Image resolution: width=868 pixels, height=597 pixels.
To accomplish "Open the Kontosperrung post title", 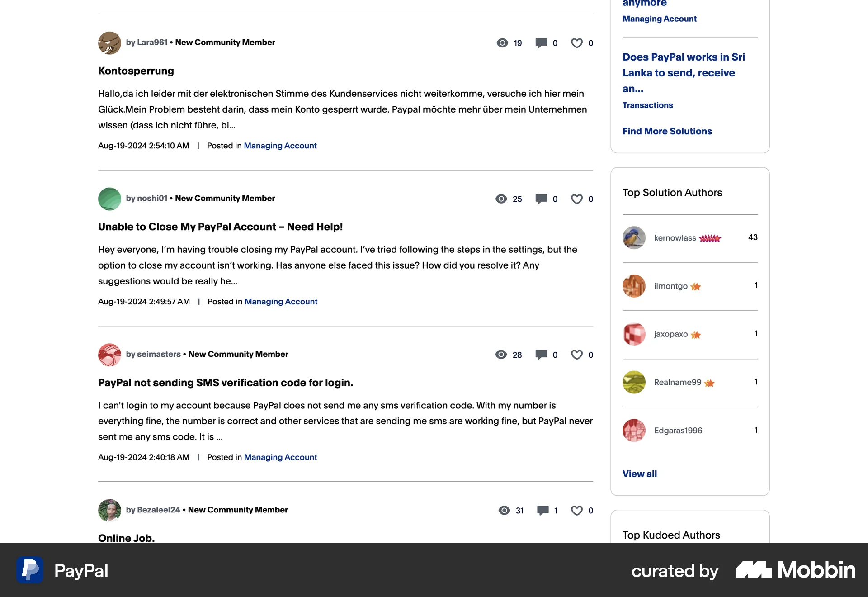I will pos(136,71).
